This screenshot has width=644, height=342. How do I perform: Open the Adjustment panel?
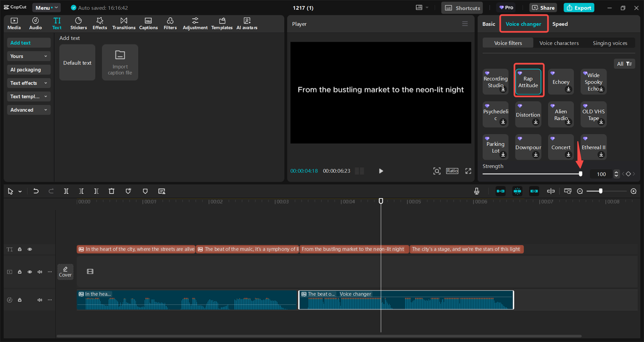pyautogui.click(x=195, y=23)
